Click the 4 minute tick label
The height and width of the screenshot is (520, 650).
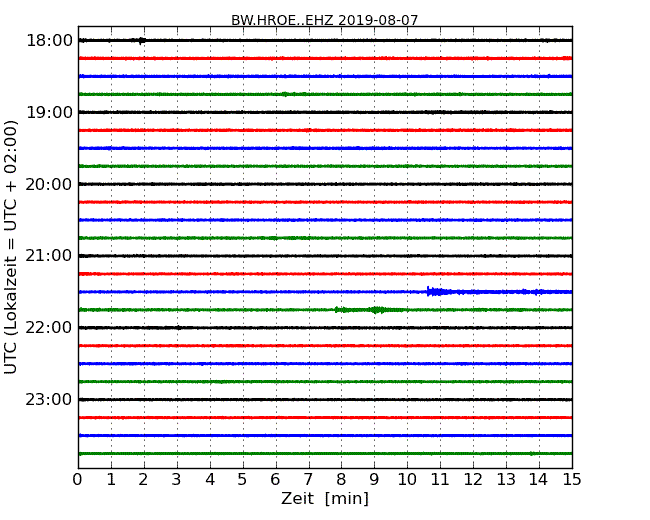210,480
